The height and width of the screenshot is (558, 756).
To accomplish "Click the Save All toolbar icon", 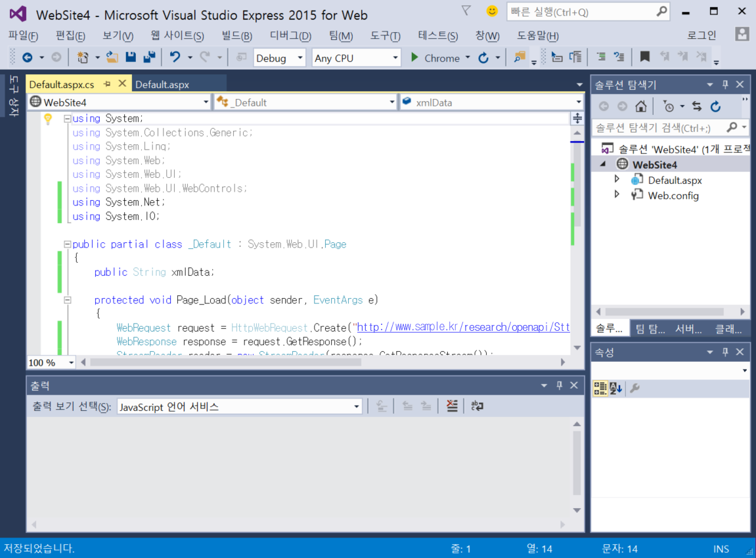I will coord(149,58).
